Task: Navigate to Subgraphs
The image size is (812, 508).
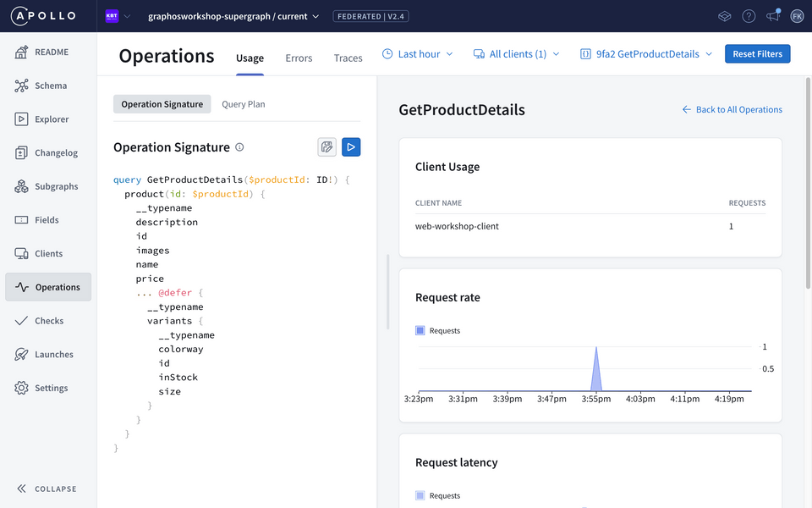Action: coord(48,186)
